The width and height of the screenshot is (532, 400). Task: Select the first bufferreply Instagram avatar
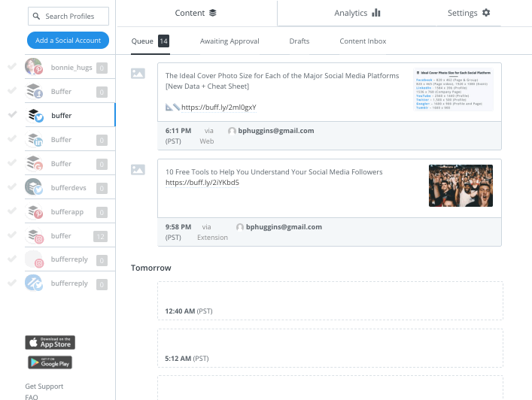[x=34, y=259]
